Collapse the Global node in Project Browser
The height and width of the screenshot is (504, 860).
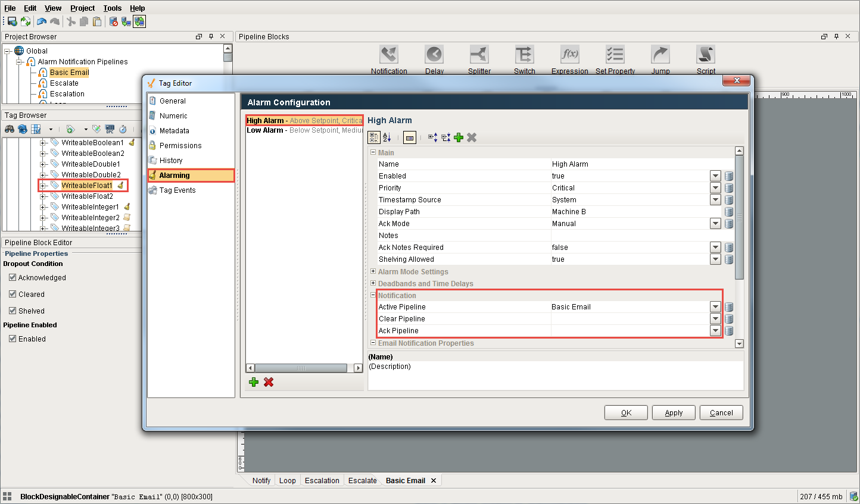[8, 51]
